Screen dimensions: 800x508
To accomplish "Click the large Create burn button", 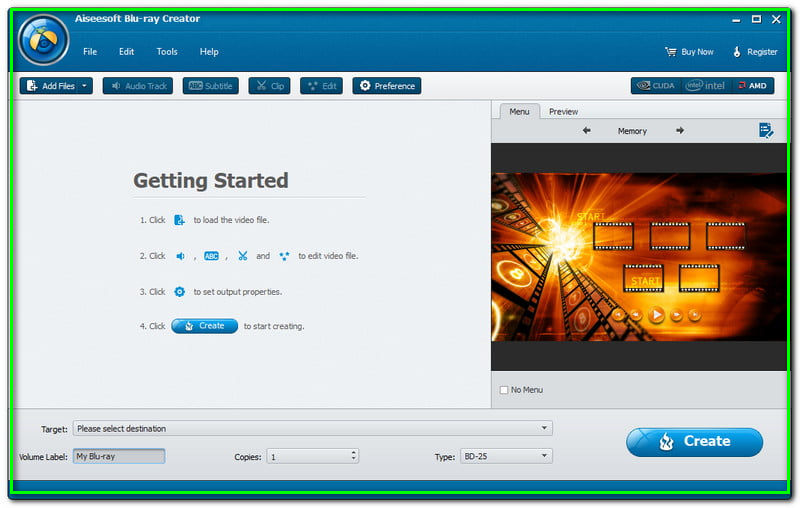I will coord(694,442).
